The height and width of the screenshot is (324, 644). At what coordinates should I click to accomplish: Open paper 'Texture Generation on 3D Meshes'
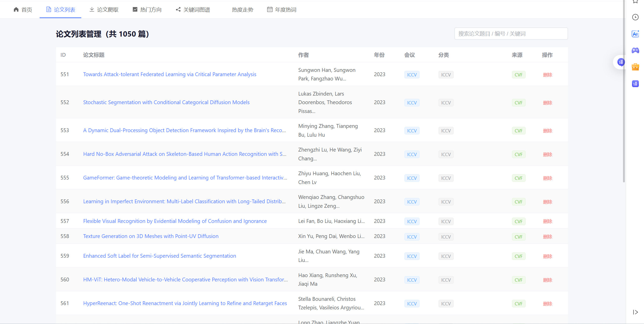pyautogui.click(x=151, y=236)
